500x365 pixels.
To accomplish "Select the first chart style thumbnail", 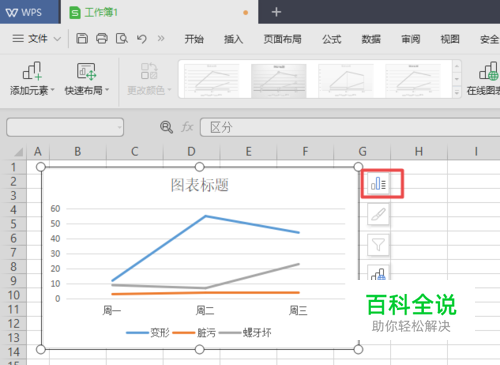I will 212,80.
